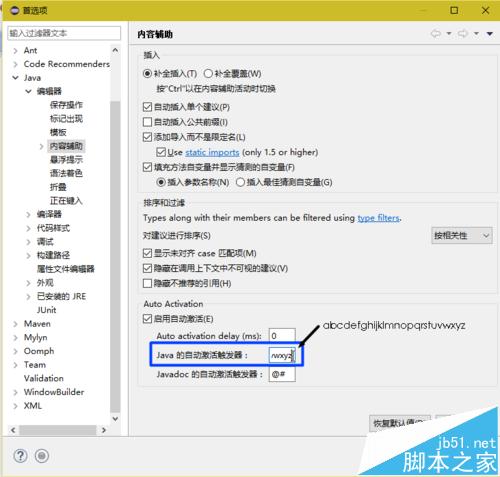
Task: Open the forward history dropdown arrow
Action: 476,33
